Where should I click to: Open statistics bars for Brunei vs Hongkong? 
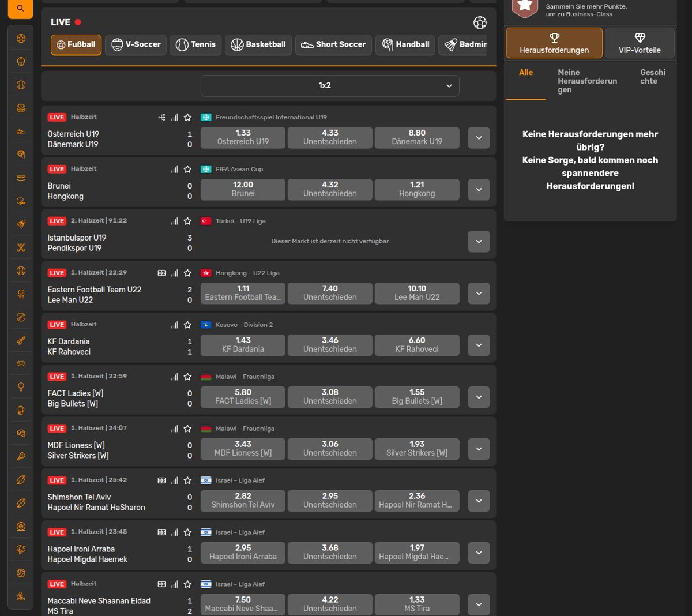coord(175,169)
